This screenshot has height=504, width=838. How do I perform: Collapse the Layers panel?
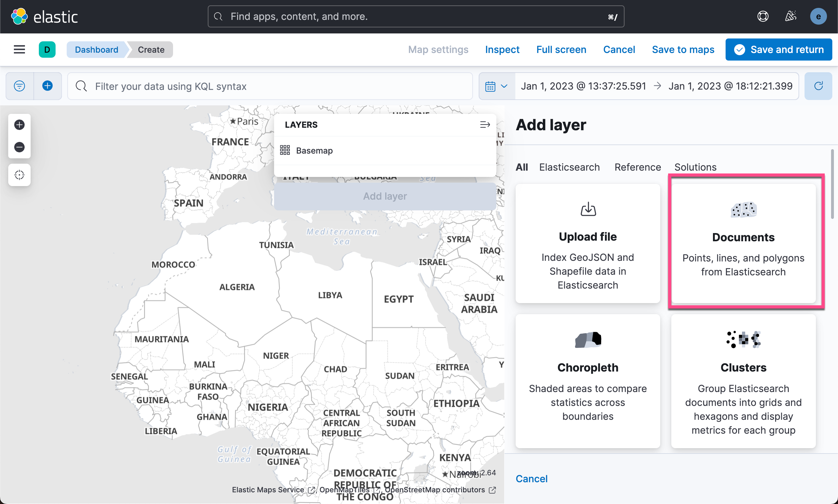[485, 125]
